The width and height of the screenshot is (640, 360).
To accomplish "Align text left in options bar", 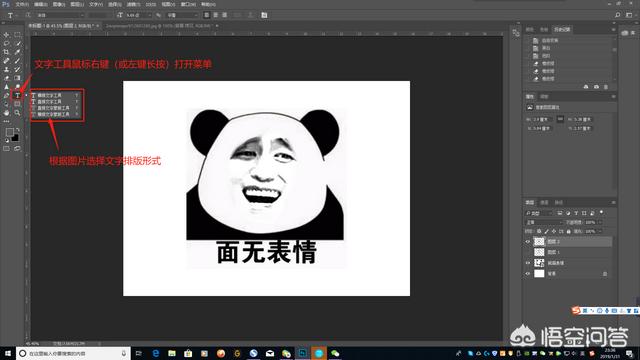I will point(207,15).
